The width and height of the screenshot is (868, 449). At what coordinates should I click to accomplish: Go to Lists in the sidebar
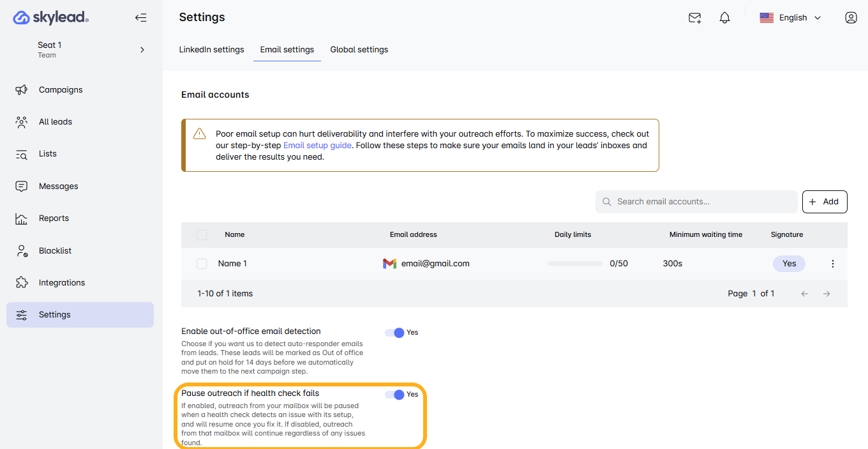coord(80,154)
